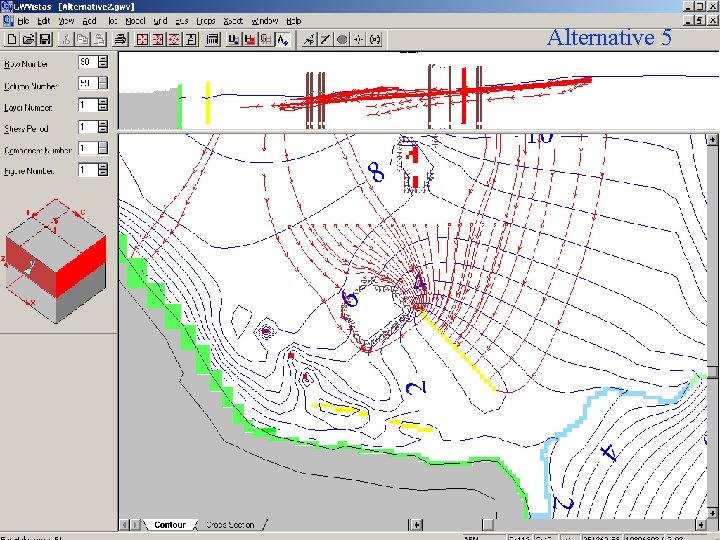The image size is (720, 540).
Task: Open the Grid menu
Action: [x=160, y=21]
